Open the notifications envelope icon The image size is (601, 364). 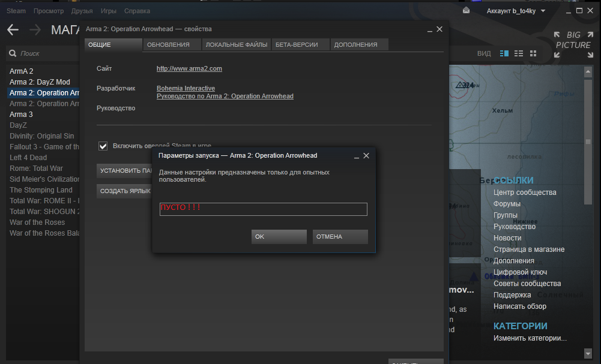click(x=466, y=11)
